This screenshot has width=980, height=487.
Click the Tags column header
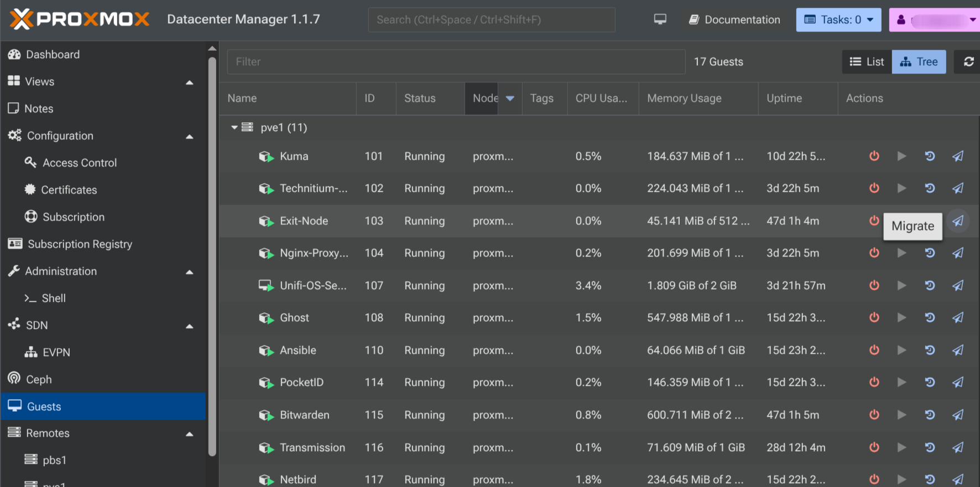[545, 98]
